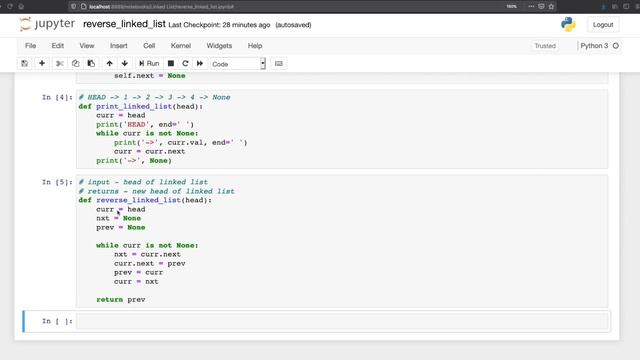
Task: Open the Insert menu
Action: pos(119,46)
